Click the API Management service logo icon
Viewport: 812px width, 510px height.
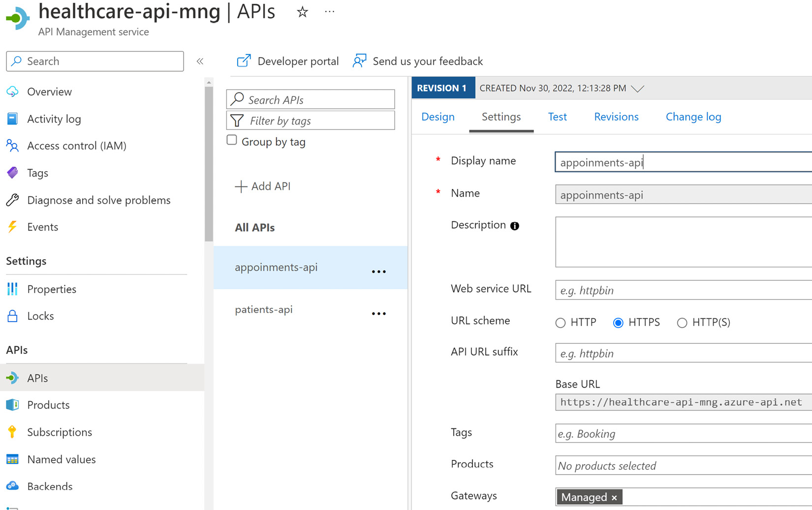18,18
